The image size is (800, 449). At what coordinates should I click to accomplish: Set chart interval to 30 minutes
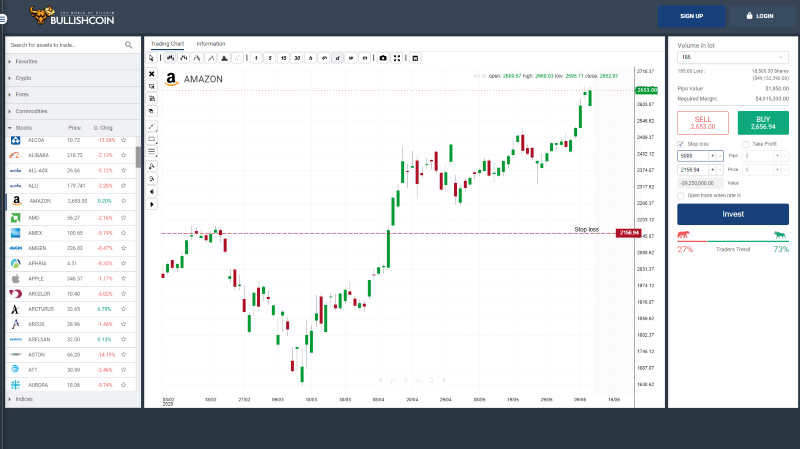297,58
